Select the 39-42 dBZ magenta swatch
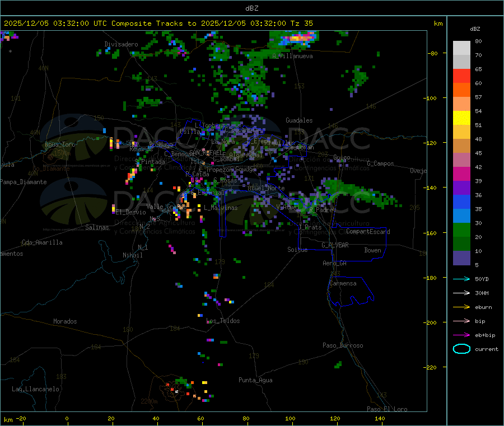 pyautogui.click(x=461, y=174)
